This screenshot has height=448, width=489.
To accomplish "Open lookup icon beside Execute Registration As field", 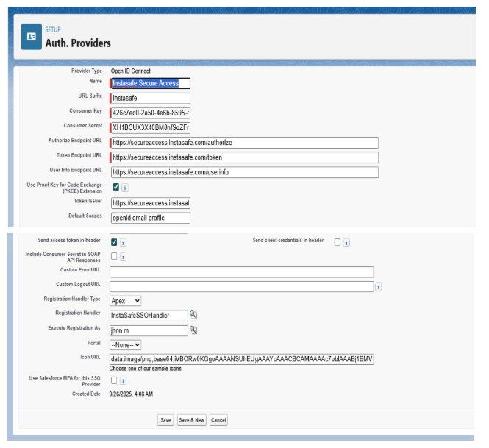I will 193,330.
